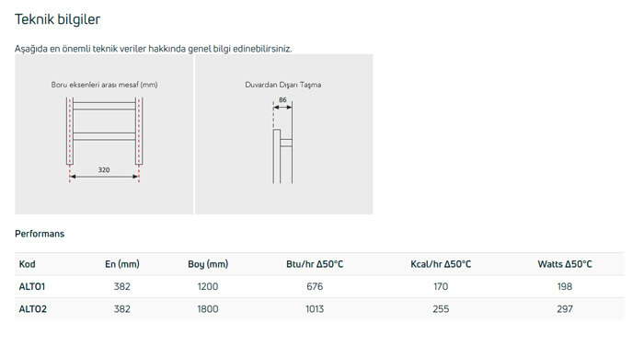Click the 1013 Btu/hr value

[x=315, y=309]
